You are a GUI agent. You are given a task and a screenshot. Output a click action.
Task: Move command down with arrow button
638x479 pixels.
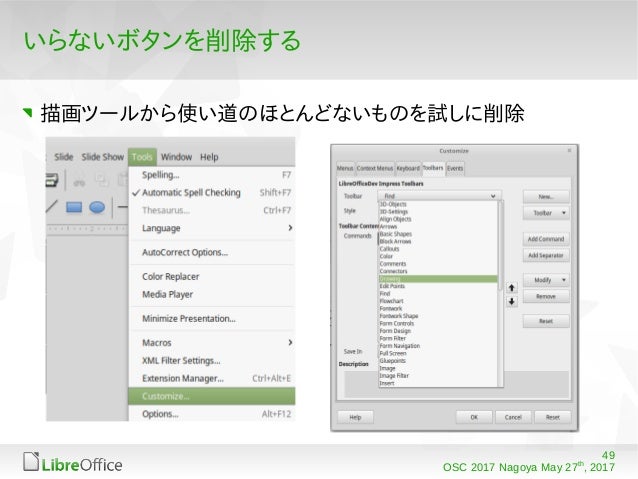coord(512,302)
